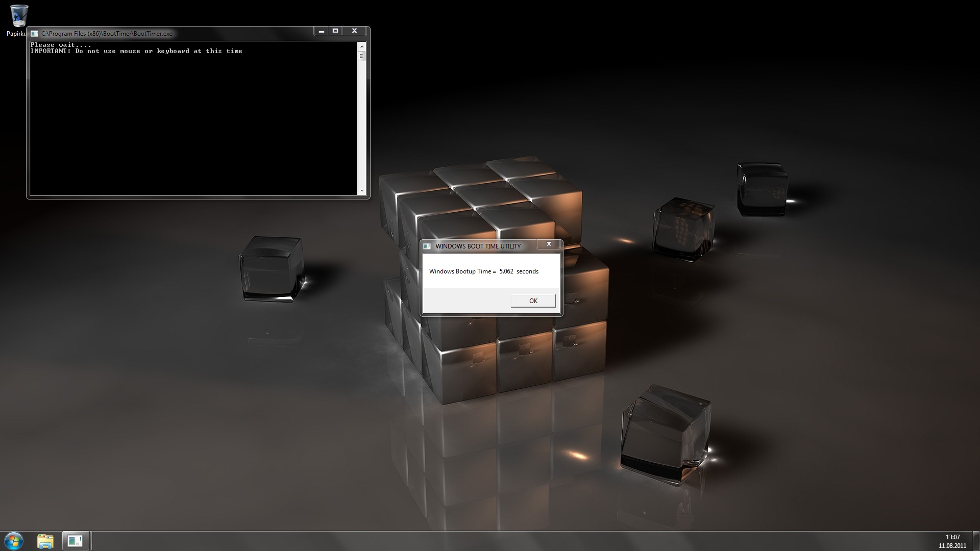Click the date 11.08.2011 in the taskbar
980x551 pixels.
point(952,546)
